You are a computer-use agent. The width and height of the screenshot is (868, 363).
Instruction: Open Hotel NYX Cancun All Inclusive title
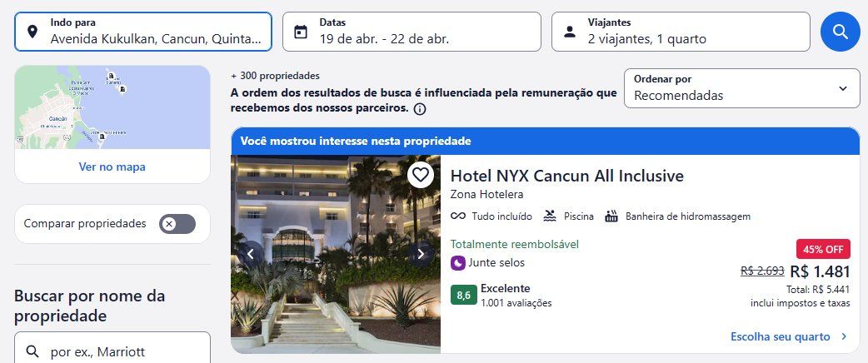click(566, 176)
